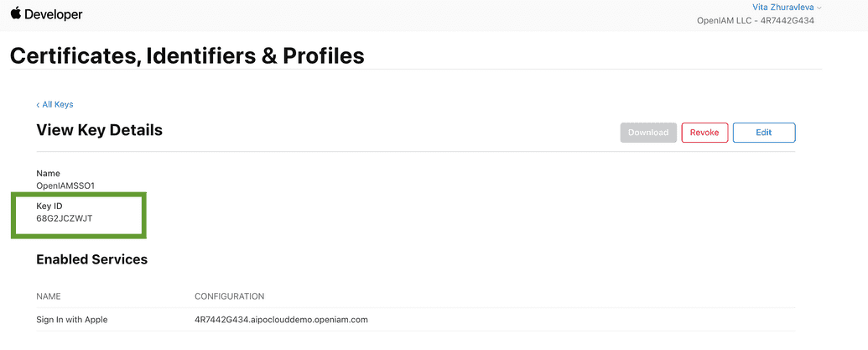
Task: Click the CONFIGURATION column header
Action: [x=229, y=296]
